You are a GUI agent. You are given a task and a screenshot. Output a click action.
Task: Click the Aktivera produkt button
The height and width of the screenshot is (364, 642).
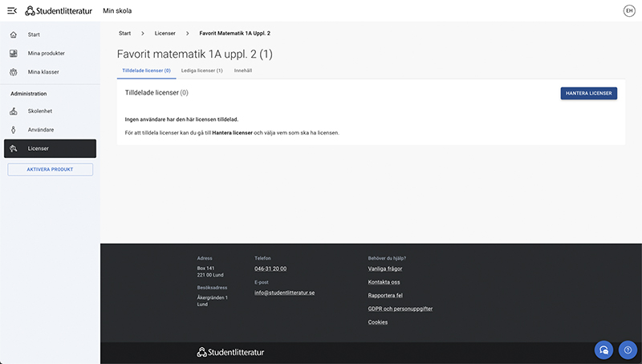point(50,169)
